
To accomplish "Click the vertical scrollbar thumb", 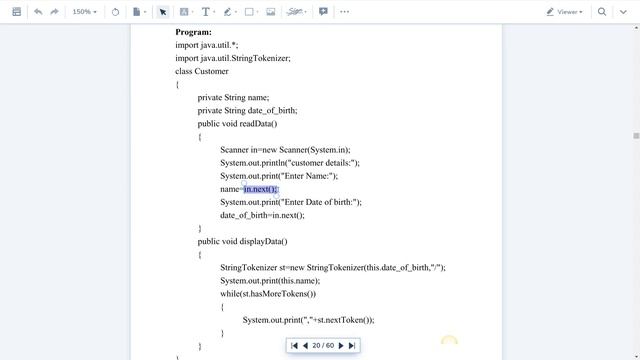I will (636, 136).
